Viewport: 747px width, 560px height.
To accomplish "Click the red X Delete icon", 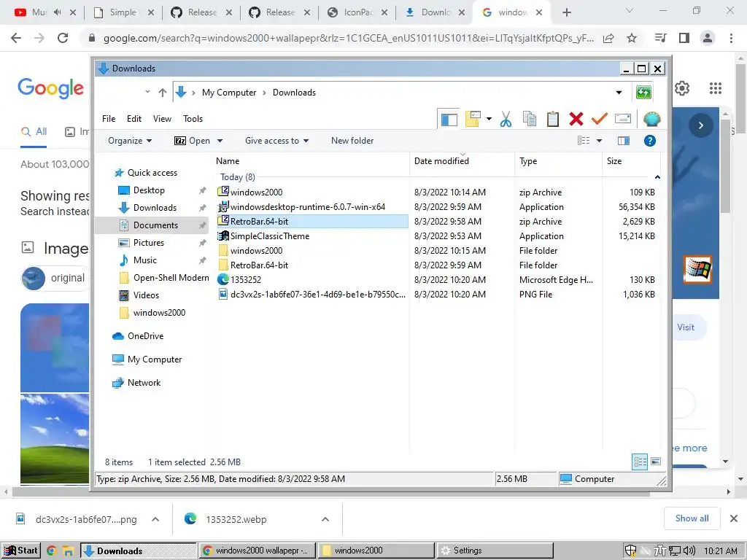I will [576, 119].
